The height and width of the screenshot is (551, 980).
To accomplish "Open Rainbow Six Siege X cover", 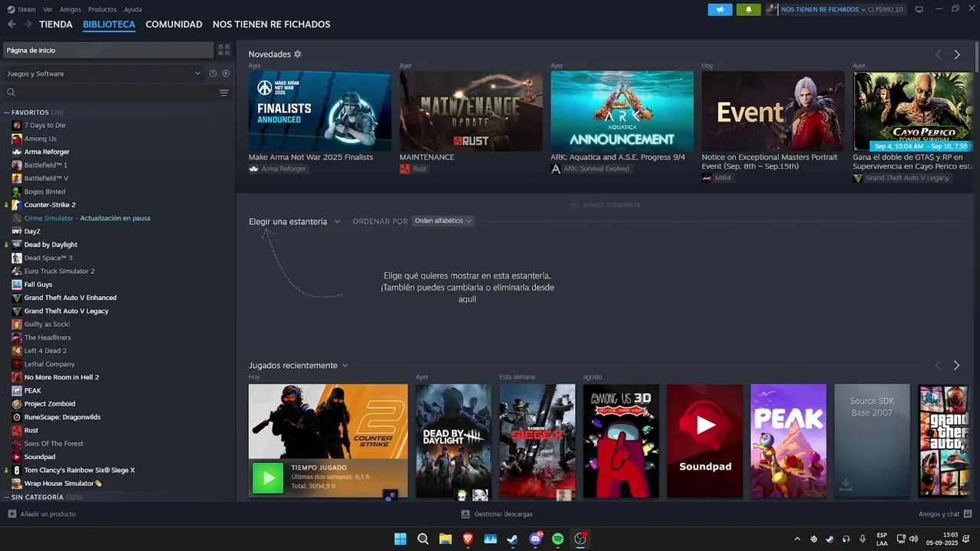I will (537, 442).
